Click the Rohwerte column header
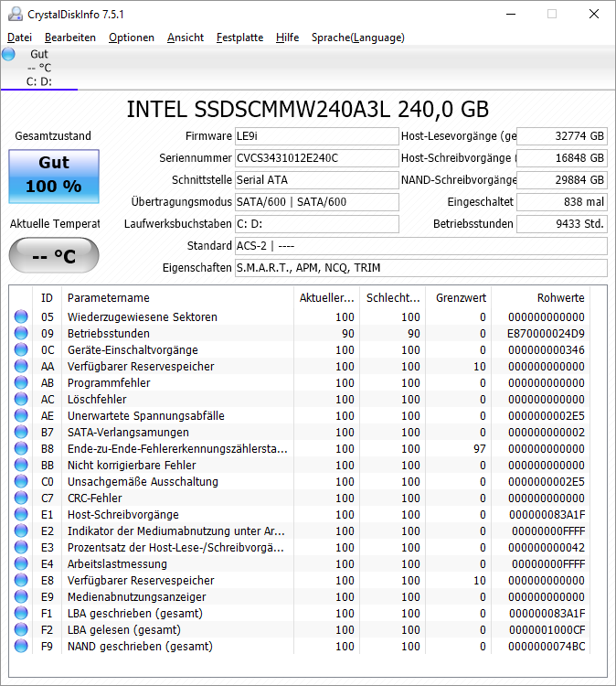 [x=541, y=297]
